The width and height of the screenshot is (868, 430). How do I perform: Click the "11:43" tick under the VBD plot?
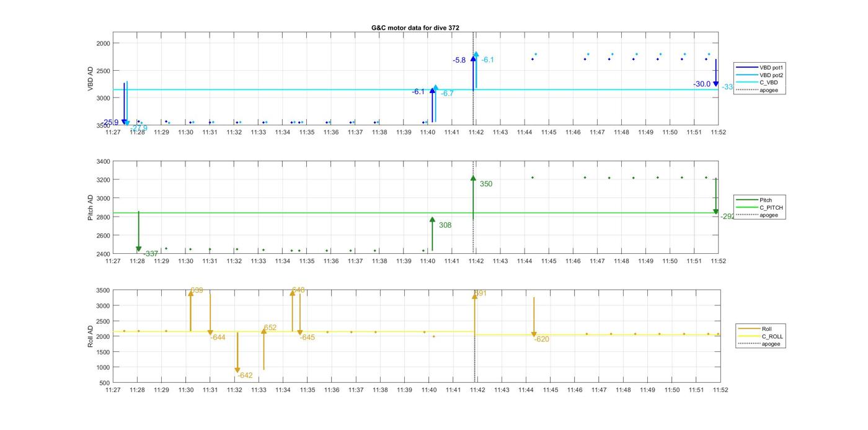coord(500,132)
